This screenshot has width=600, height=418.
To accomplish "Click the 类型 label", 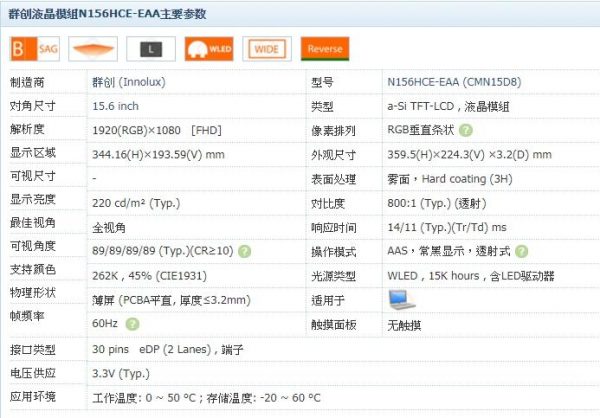I will 322,106.
